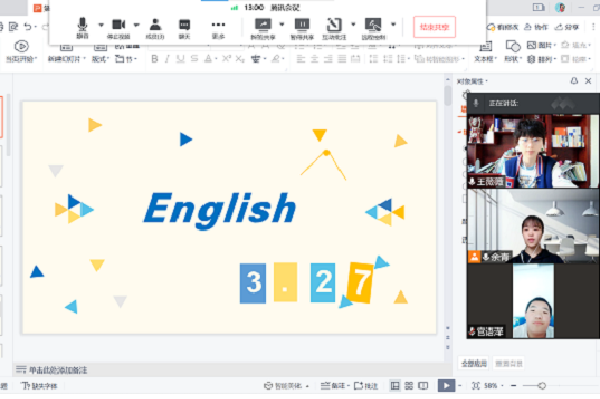Open the members list in meeting toolbar
The image size is (600, 399).
(155, 28)
